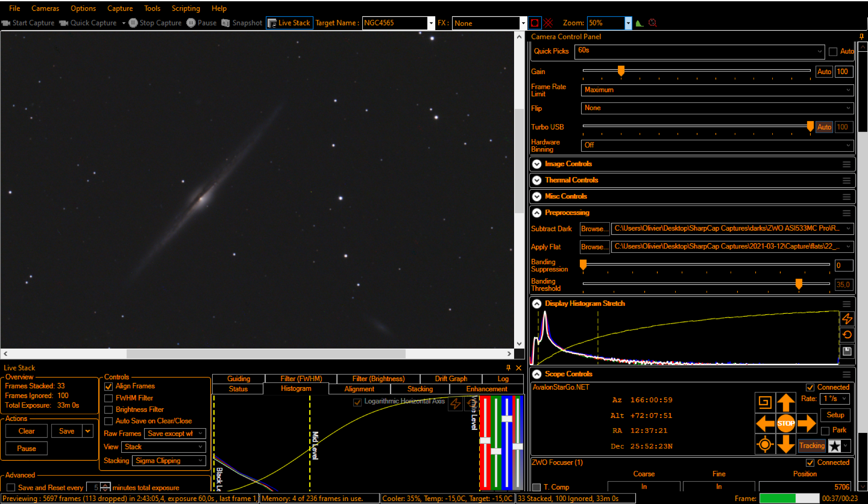Click the spiral search icon in Scope Controls
The image size is (868, 504).
[x=765, y=402]
